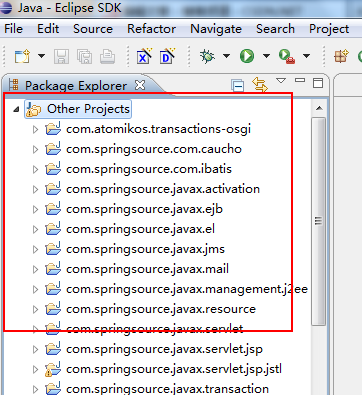Click the green Run button
362x395 pixels.
247,56
